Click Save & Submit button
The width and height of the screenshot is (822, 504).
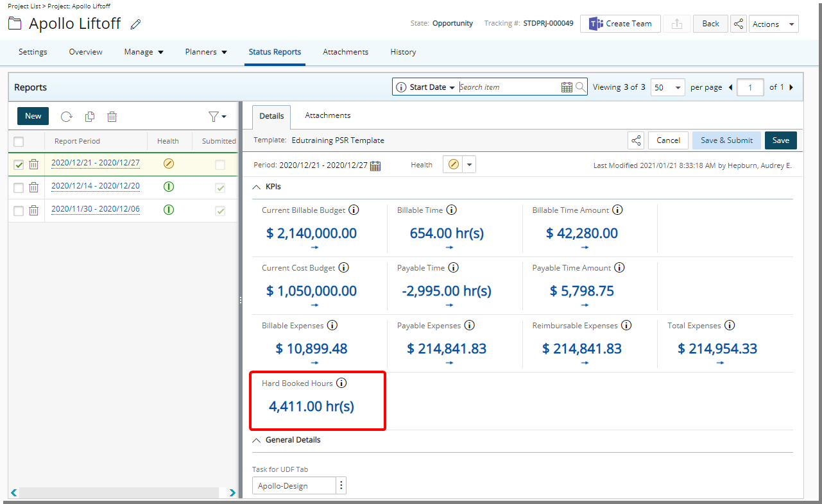coord(726,140)
